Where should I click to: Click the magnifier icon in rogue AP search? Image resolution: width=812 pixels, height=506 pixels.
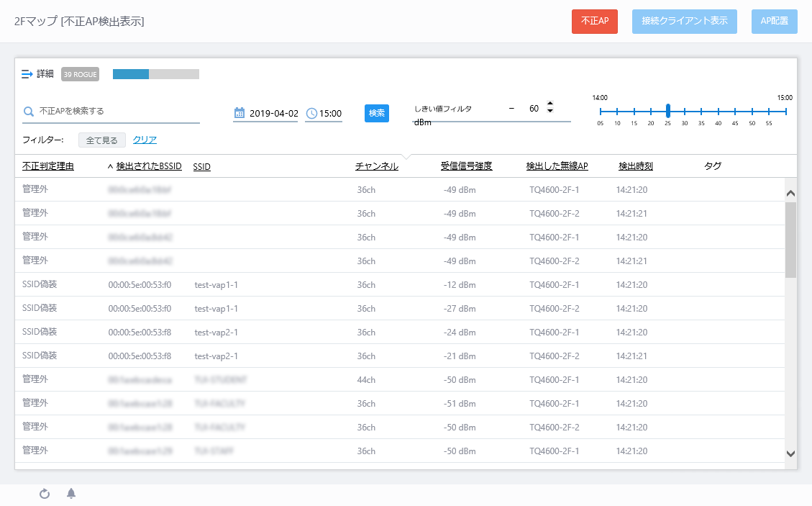click(x=29, y=112)
